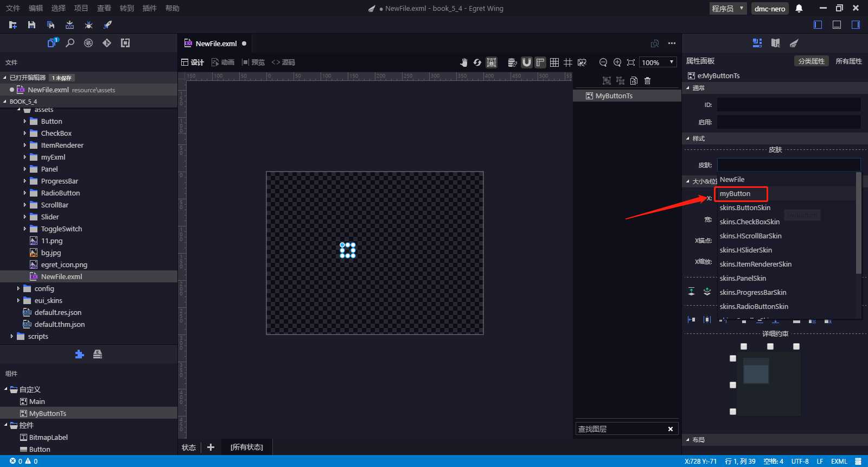Open the properties panel icon at right top
868x467 pixels.
757,43
